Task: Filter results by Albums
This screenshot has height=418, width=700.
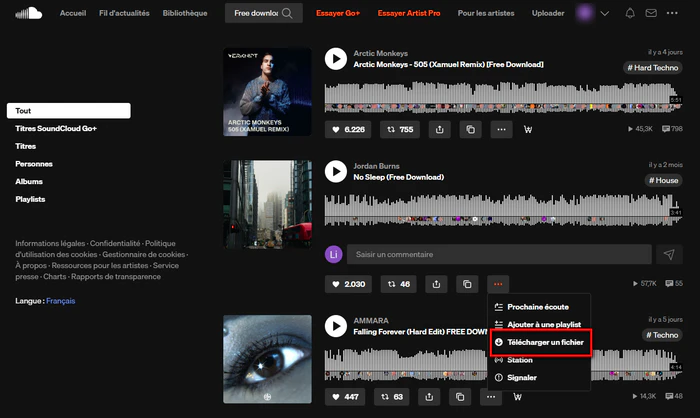Action: pyautogui.click(x=29, y=181)
